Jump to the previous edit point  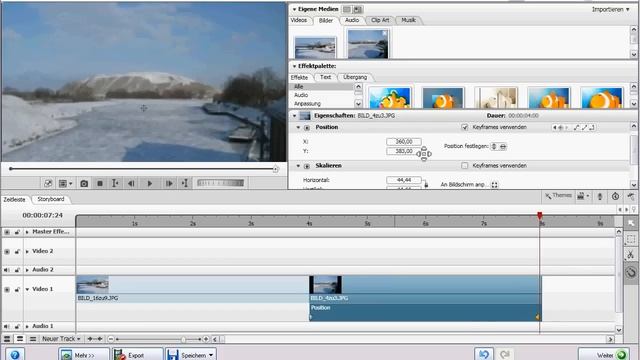(x=115, y=184)
